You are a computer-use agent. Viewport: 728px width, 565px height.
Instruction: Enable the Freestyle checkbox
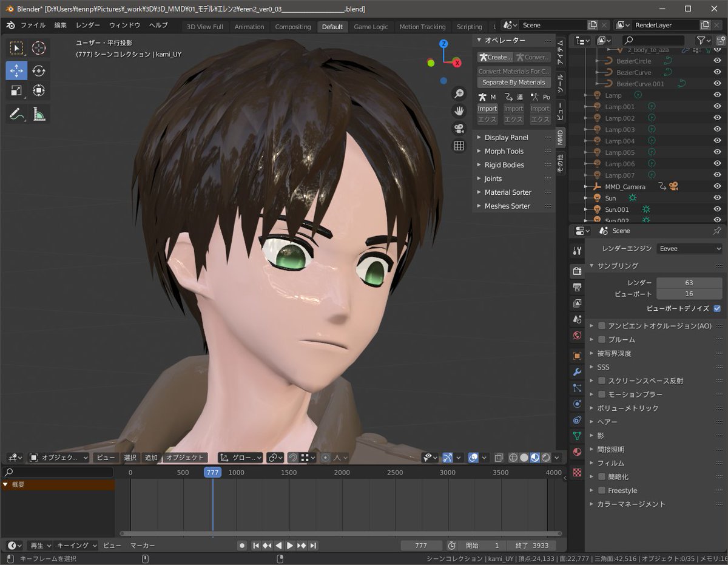pyautogui.click(x=602, y=490)
